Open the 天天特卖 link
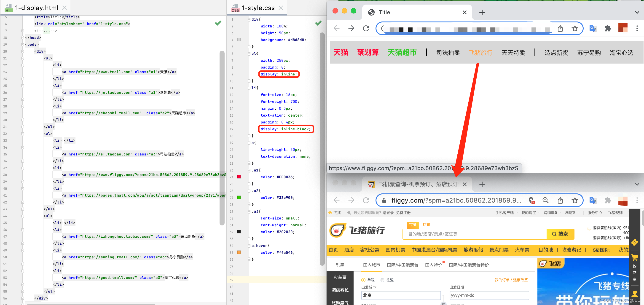Viewport: 644px width, 305px height. pos(513,53)
